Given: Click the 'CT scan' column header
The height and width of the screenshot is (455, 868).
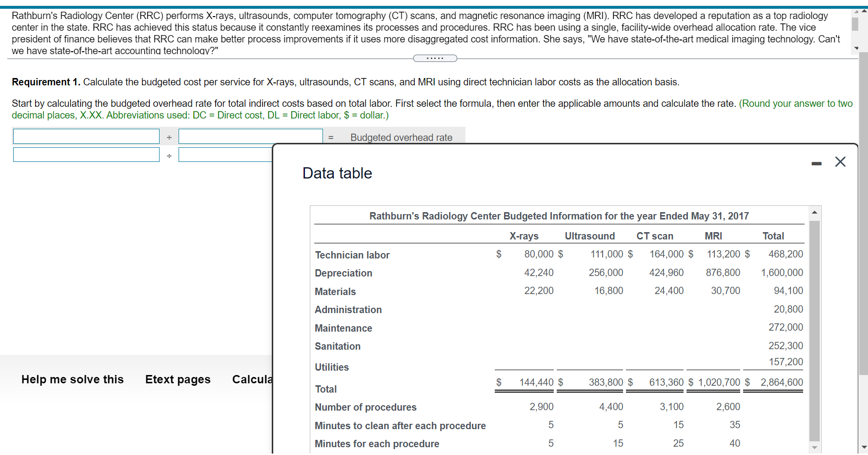Looking at the screenshot, I should tap(655, 236).
